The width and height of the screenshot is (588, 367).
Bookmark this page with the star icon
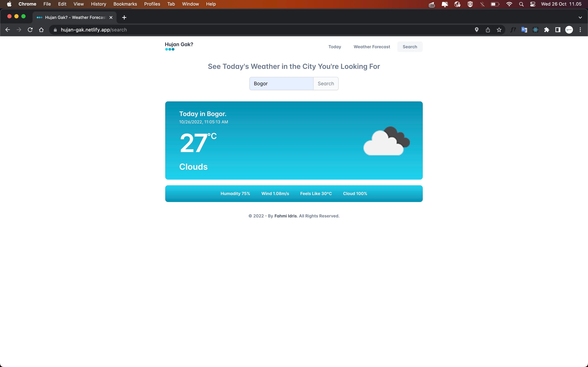click(499, 30)
